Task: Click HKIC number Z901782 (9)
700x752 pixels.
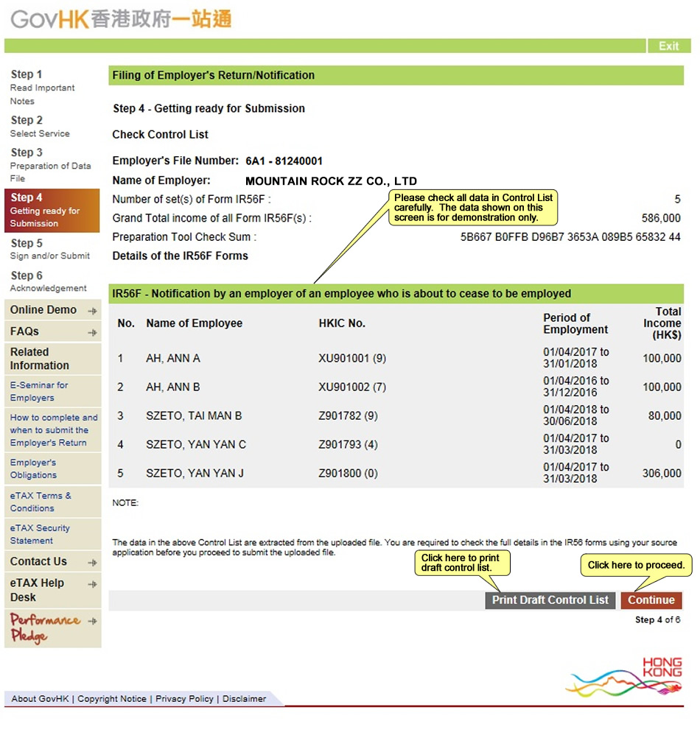Action: (349, 416)
